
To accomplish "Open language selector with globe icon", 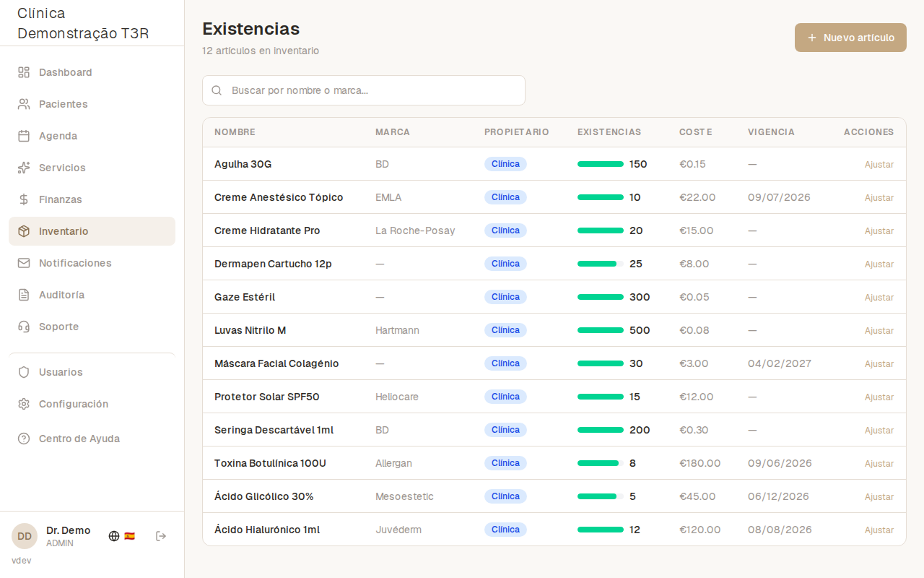I will 114,536.
